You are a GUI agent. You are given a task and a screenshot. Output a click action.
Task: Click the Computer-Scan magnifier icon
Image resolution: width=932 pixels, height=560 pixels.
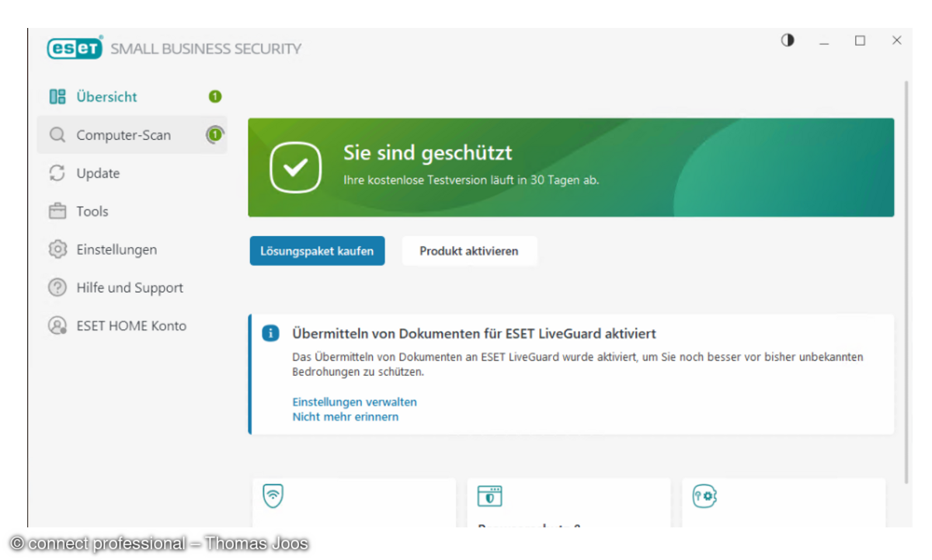point(57,135)
